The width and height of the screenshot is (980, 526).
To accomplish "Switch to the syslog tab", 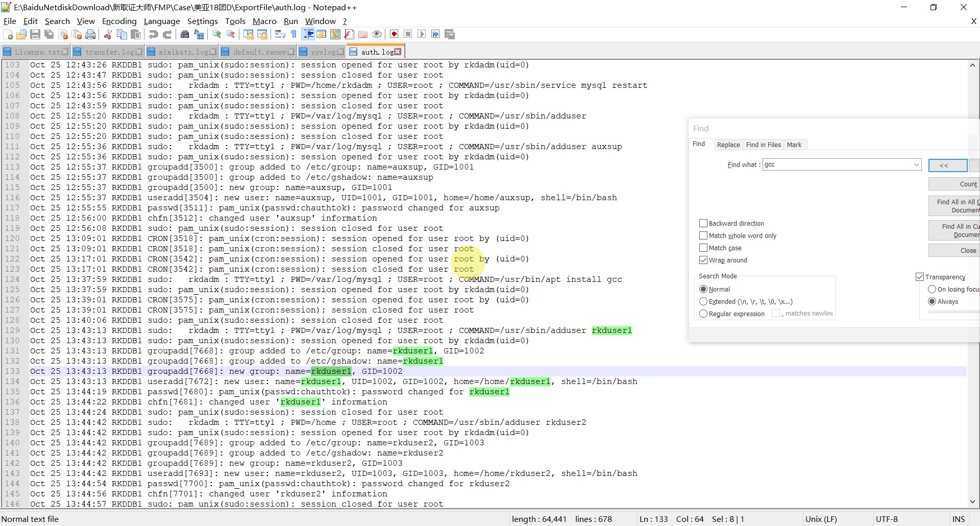I will 321,52.
